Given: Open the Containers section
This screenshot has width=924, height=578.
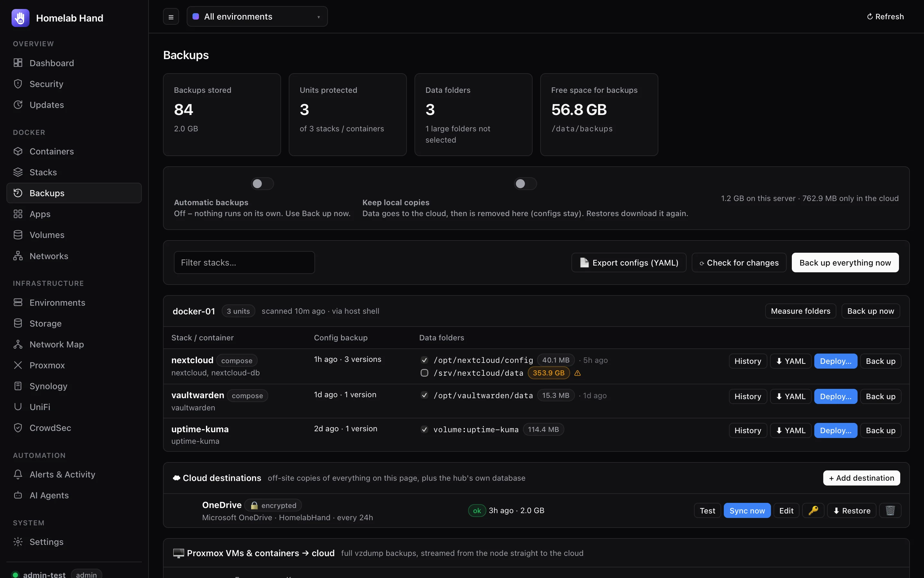Looking at the screenshot, I should pyautogui.click(x=74, y=151).
